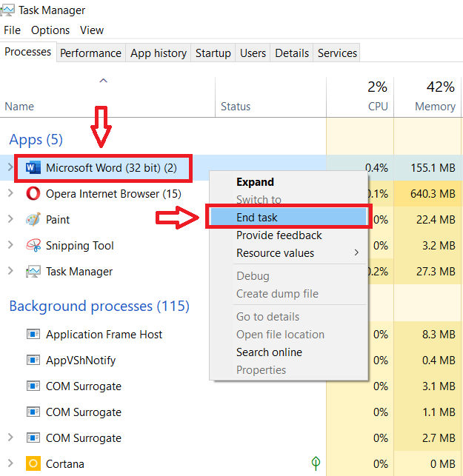Click the Opera Internet Browser icon
The width and height of the screenshot is (463, 476).
[33, 194]
